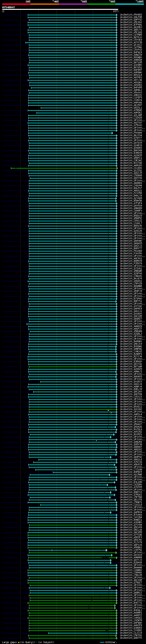The width and height of the screenshot is (146, 644).
Task: Select hit label UniRef100_C6T5N1
Action: (131, 47)
